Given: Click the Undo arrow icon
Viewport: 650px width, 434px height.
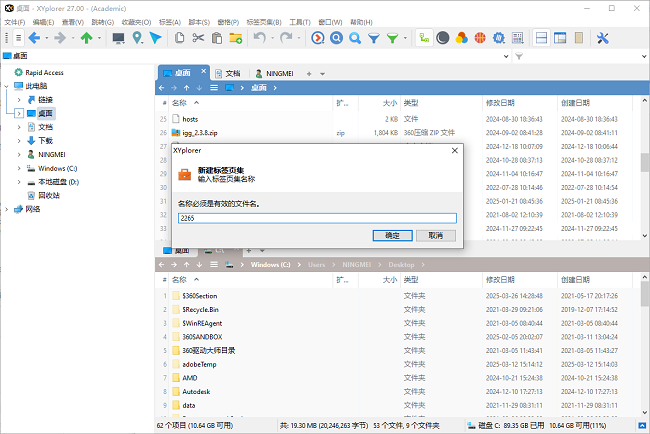Looking at the screenshot, I should click(260, 38).
